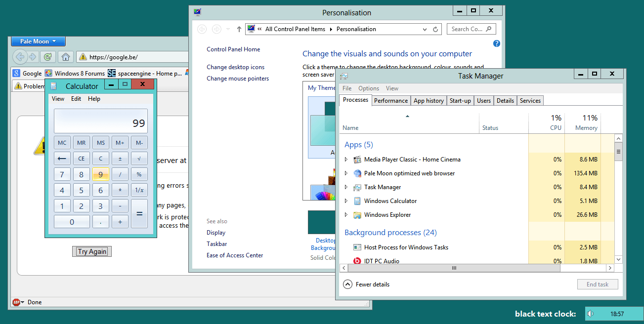The width and height of the screenshot is (644, 324).
Task: Click the Pale Moon back navigation arrow
Action: click(x=20, y=57)
